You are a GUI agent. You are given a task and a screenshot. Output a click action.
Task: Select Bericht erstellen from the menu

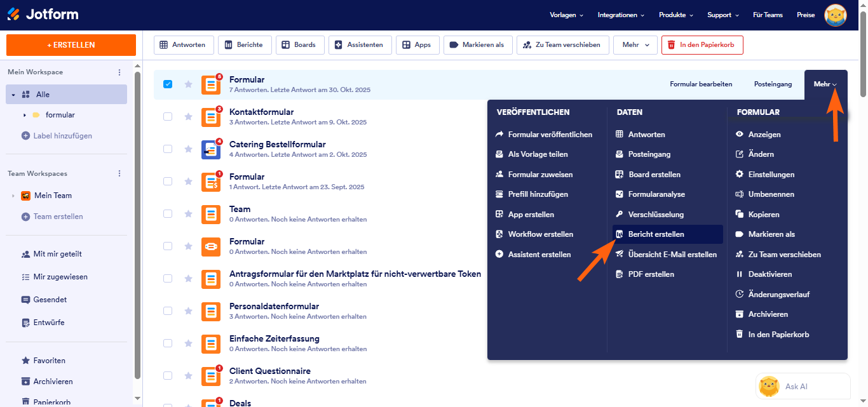tap(656, 234)
